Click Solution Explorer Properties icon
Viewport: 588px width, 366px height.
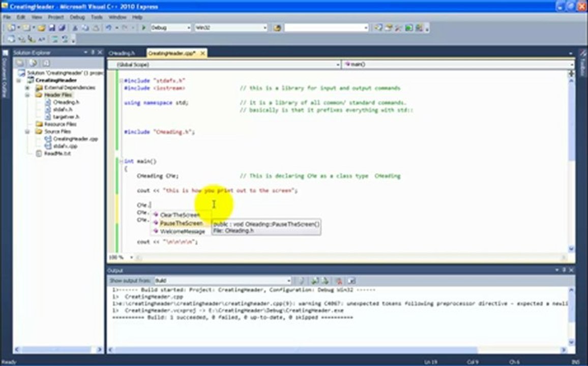pyautogui.click(x=20, y=63)
